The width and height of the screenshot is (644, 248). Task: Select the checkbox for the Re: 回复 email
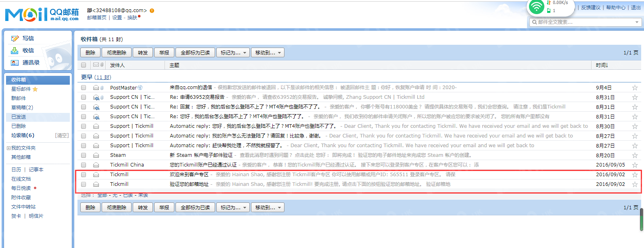click(84, 107)
